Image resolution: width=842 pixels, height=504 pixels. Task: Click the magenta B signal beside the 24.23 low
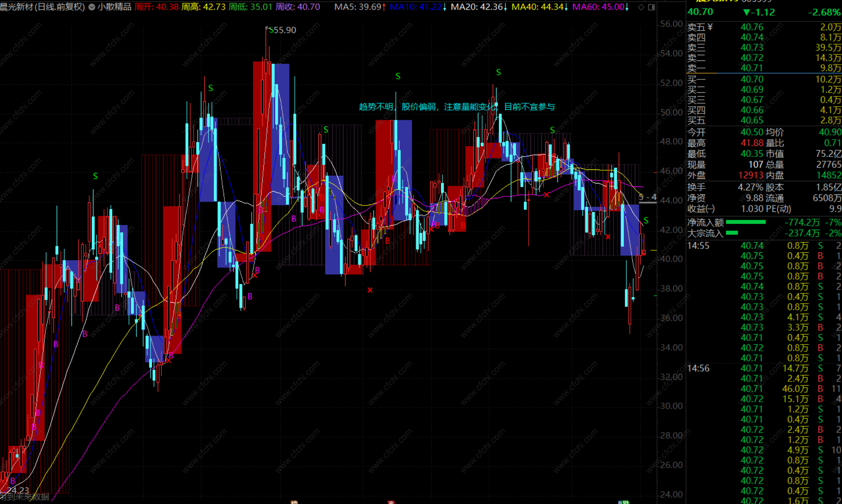12,481
